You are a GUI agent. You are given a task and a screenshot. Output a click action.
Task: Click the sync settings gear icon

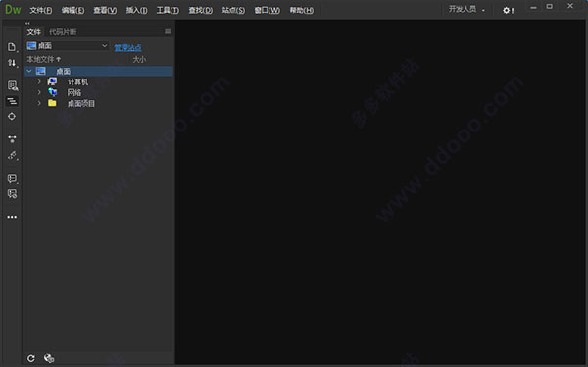508,10
